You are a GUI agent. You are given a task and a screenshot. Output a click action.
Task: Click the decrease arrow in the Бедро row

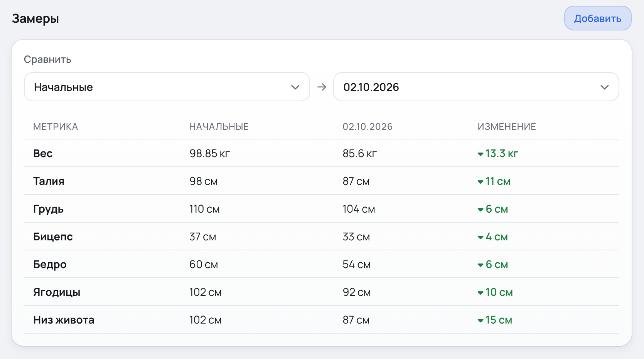(x=480, y=265)
